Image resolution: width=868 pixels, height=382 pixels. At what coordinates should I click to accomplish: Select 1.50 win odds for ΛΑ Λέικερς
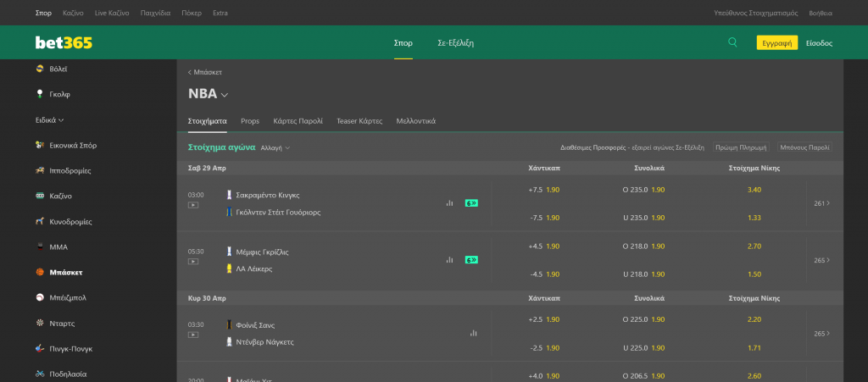754,274
